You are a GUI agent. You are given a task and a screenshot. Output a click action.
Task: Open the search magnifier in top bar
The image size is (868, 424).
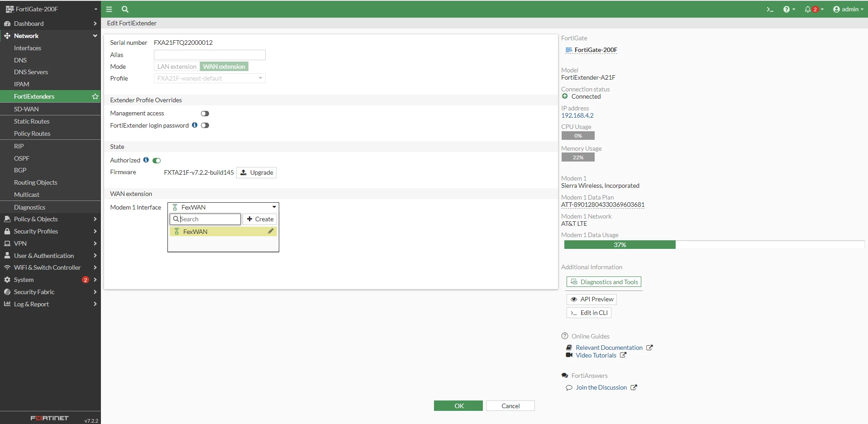[125, 9]
